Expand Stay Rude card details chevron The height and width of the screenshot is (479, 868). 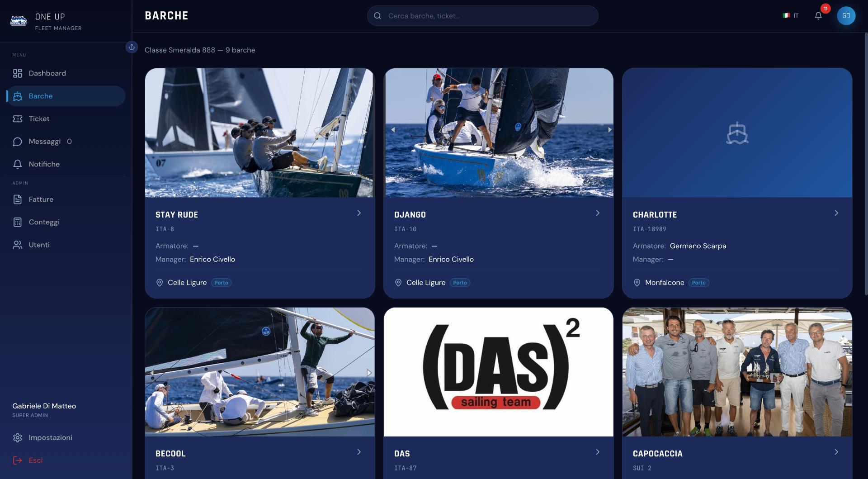coord(359,213)
